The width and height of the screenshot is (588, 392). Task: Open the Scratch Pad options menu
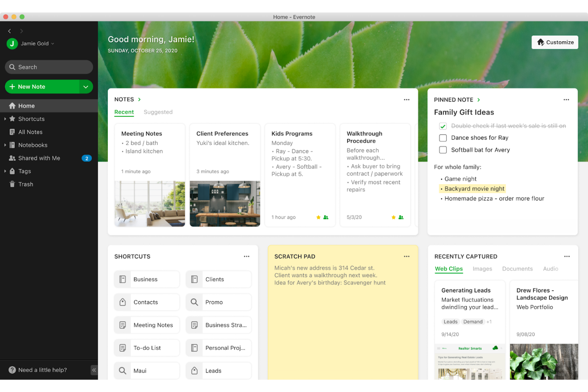click(x=406, y=257)
